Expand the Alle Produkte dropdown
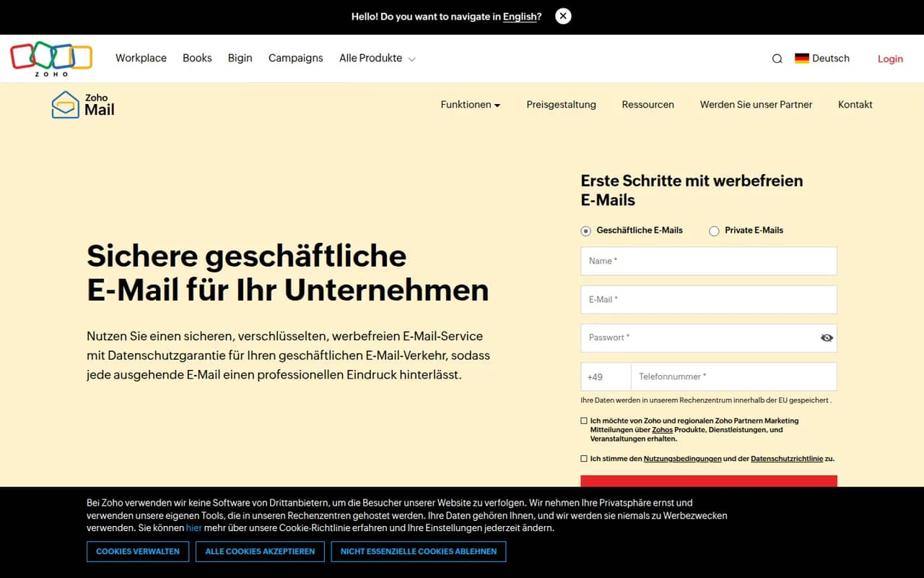924x578 pixels. (378, 59)
